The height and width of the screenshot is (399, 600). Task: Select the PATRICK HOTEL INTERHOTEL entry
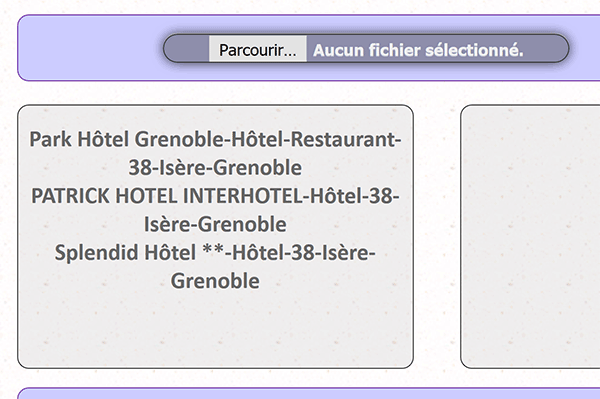coord(215,210)
